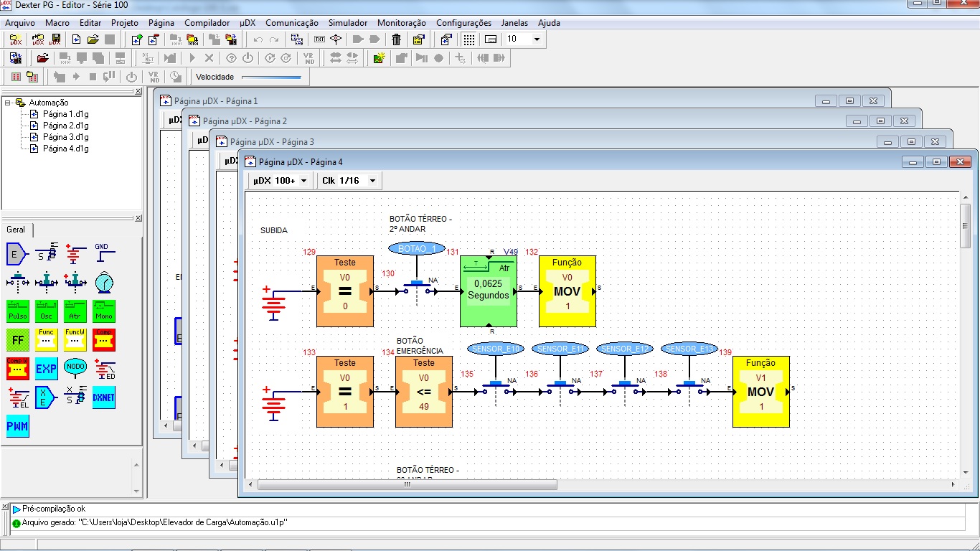Open the Comunicação menu
This screenshot has height=551, width=980.
[292, 23]
